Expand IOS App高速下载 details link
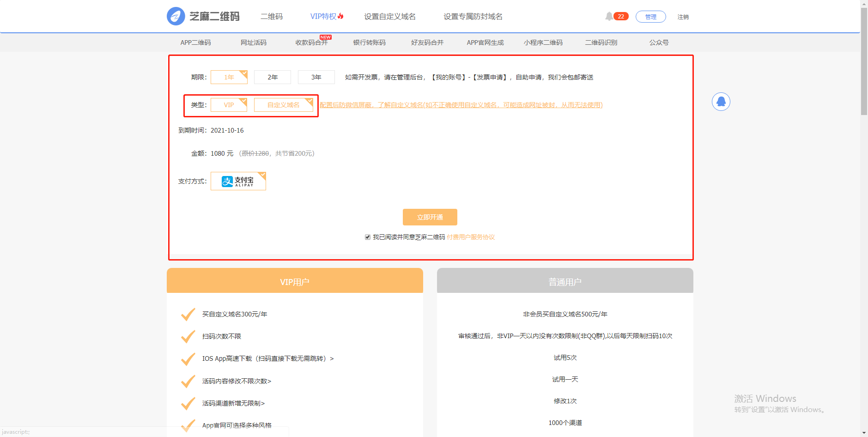Viewport: 868px width, 437px height. [x=268, y=358]
